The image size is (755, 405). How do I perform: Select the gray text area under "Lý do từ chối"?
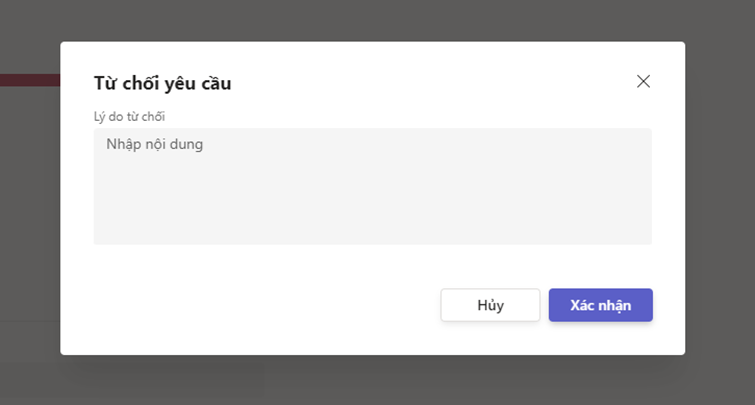click(372, 200)
